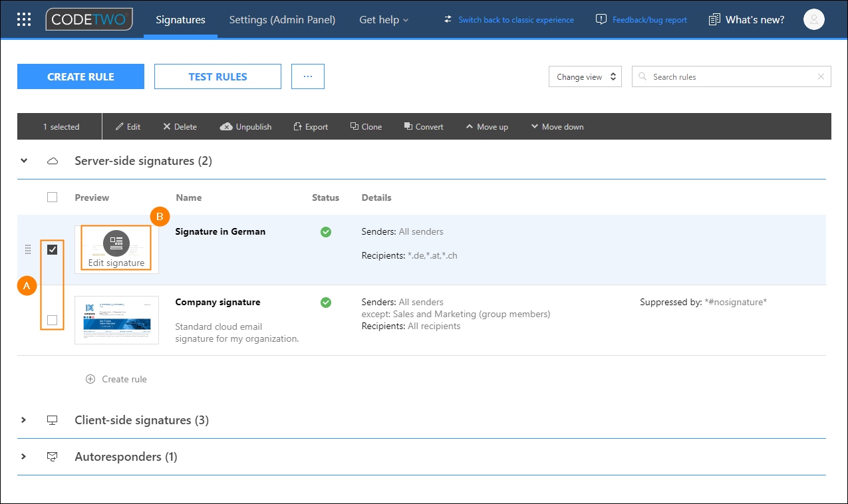Image resolution: width=848 pixels, height=504 pixels.
Task: Open the Get help menu
Action: pos(384,19)
